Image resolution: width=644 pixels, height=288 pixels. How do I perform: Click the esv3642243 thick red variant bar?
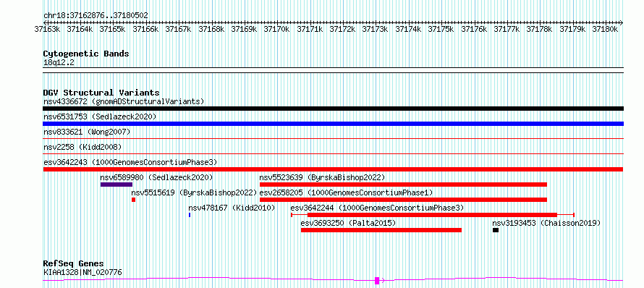(x=333, y=169)
